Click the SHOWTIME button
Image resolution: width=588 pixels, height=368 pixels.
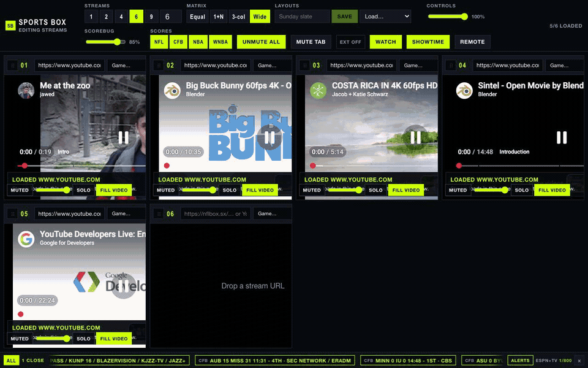(x=428, y=42)
